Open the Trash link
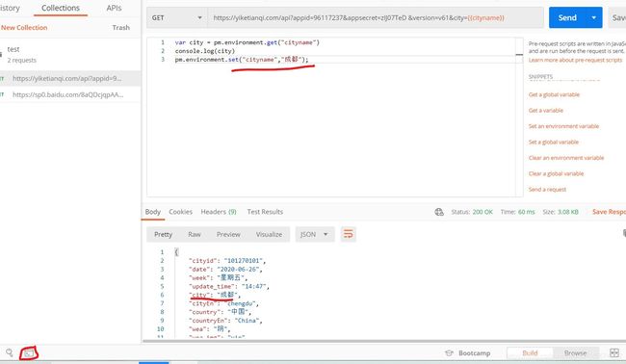The width and height of the screenshot is (626, 364). tap(121, 28)
